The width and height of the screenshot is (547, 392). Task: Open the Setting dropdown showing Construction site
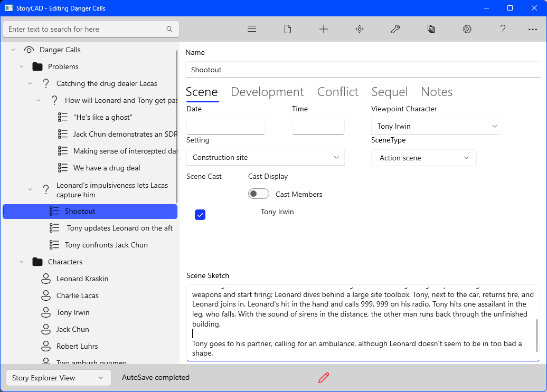coord(266,157)
